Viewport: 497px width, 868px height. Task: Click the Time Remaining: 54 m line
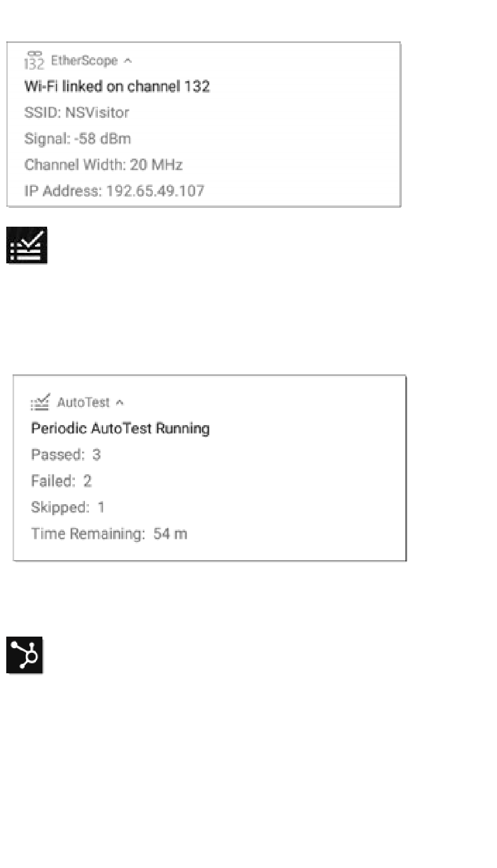[x=109, y=533]
